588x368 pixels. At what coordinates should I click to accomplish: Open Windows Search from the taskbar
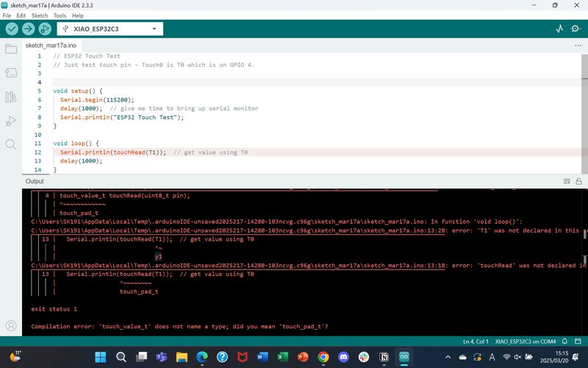[121, 357]
